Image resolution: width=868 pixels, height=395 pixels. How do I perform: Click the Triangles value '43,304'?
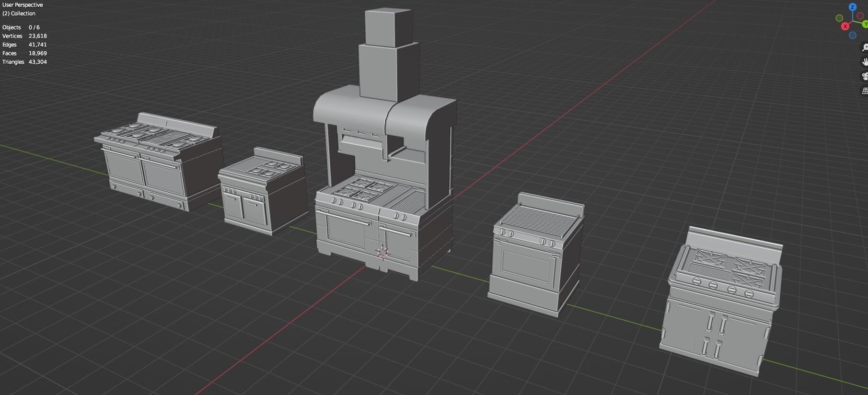37,62
